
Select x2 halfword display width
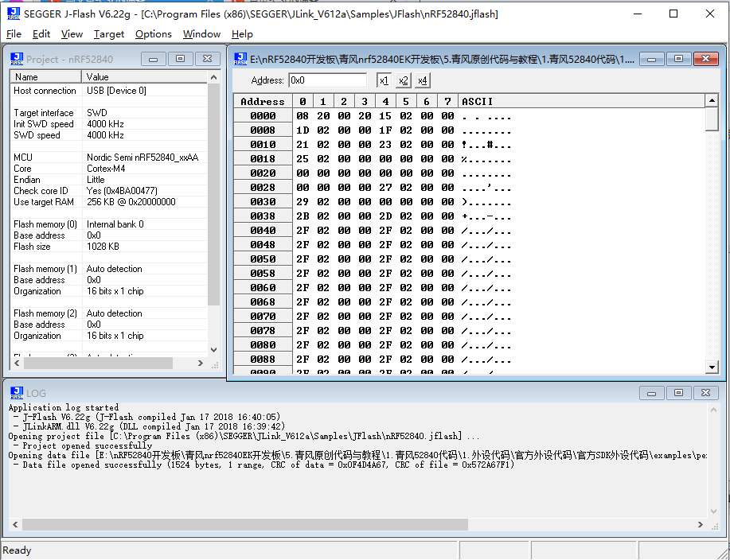point(402,80)
